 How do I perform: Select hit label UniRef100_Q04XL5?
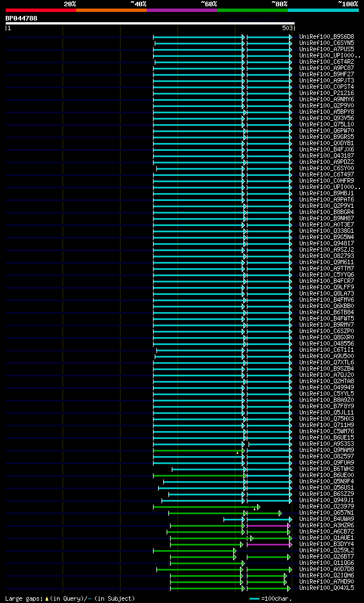click(x=327, y=588)
